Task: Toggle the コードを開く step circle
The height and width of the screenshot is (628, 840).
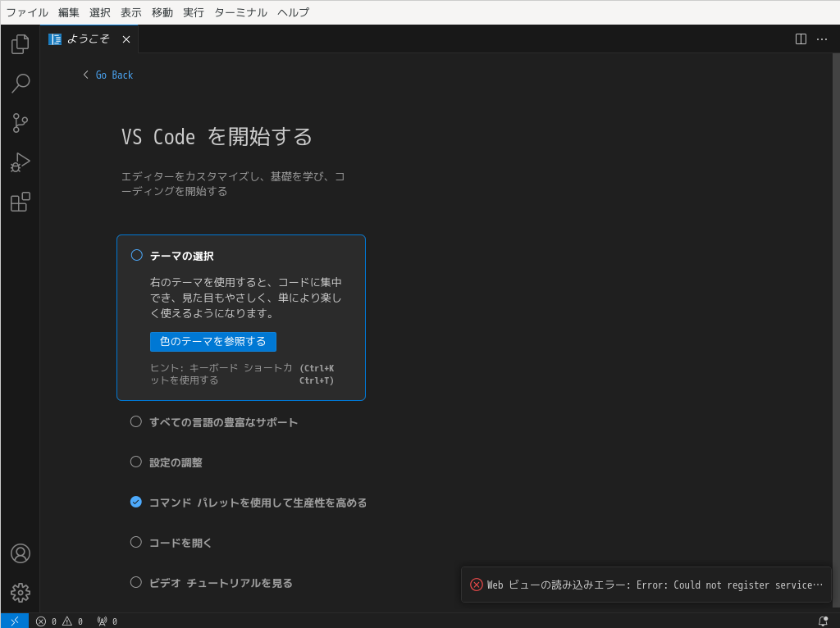Action: click(x=136, y=543)
